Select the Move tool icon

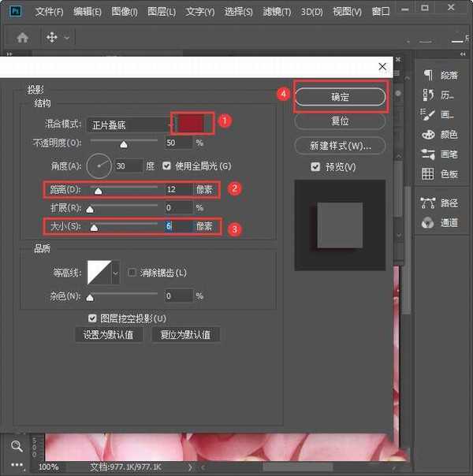click(x=52, y=37)
